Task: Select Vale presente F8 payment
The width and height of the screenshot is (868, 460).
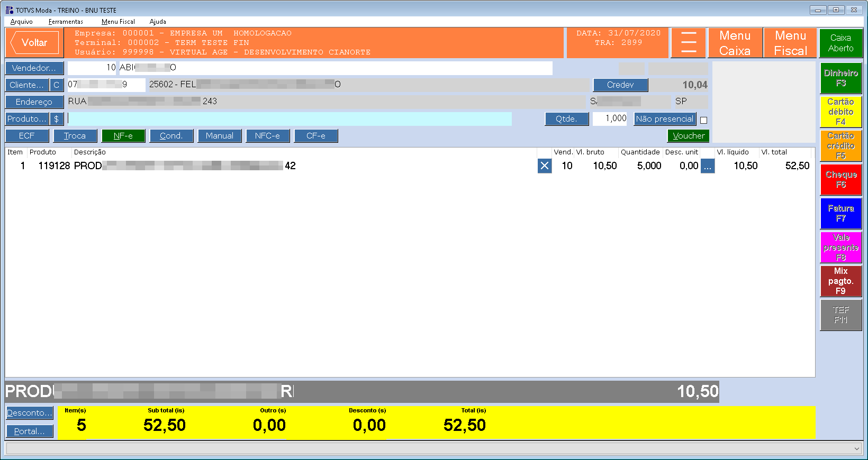Action: [841, 247]
